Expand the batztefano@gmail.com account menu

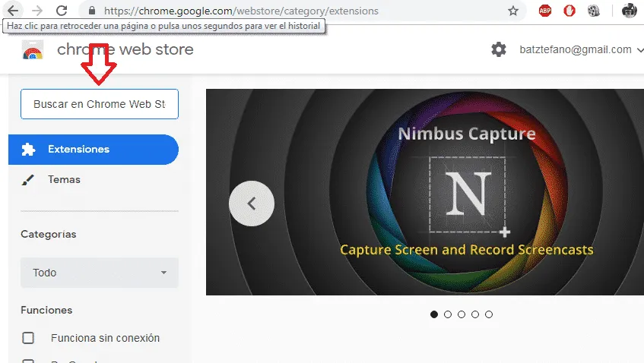[x=581, y=49]
